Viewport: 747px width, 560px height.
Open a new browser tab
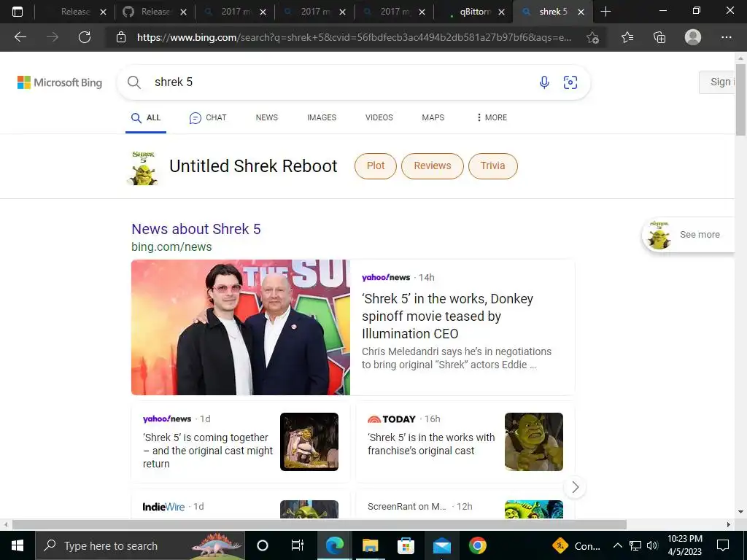coord(605,12)
